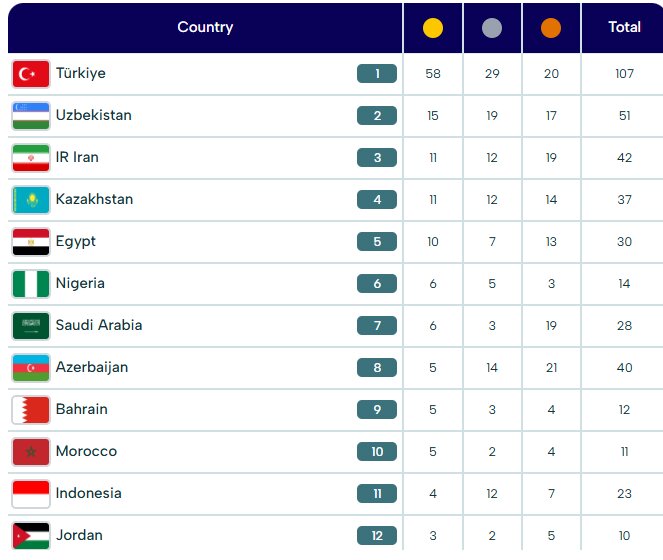Click the Nigeria flag icon
This screenshot has width=663, height=560.
(30, 284)
